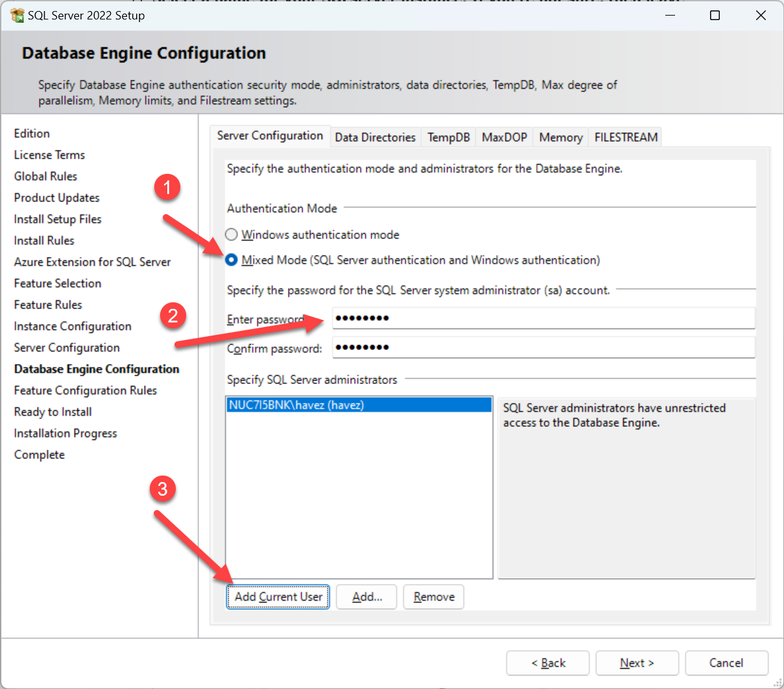This screenshot has height=689, width=784.
Task: Click Instance Configuration step
Action: [73, 326]
